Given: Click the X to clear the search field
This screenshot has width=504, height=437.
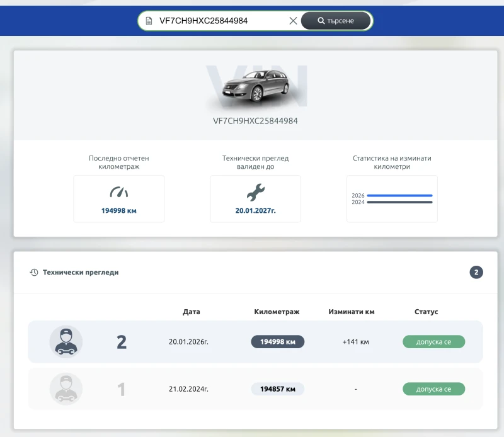Looking at the screenshot, I should [293, 21].
